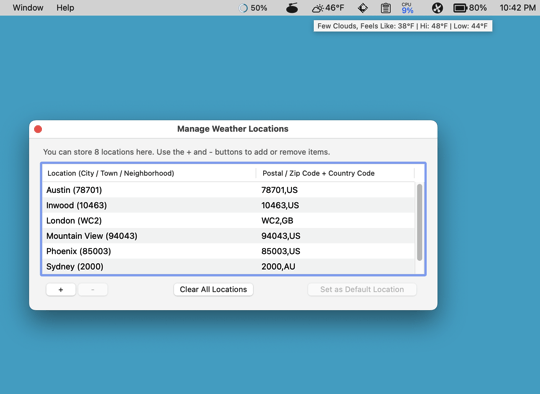
Task: Click the 78701,US code cell
Action: tap(279, 190)
